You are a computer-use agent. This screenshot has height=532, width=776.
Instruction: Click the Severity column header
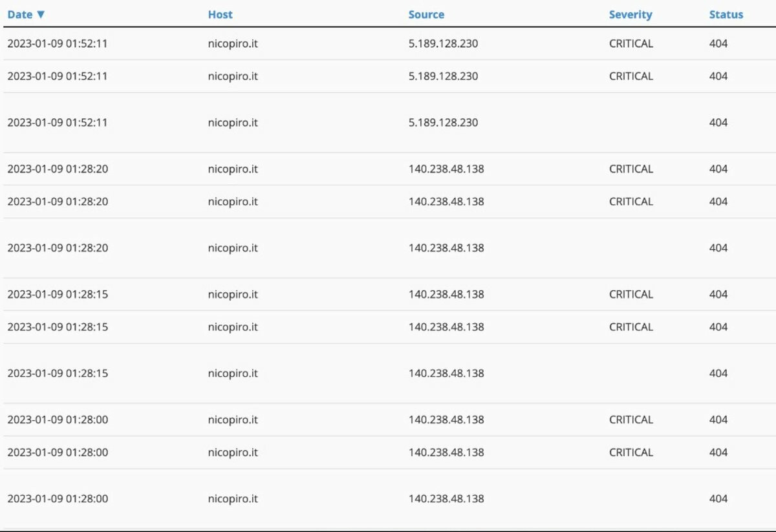630,14
